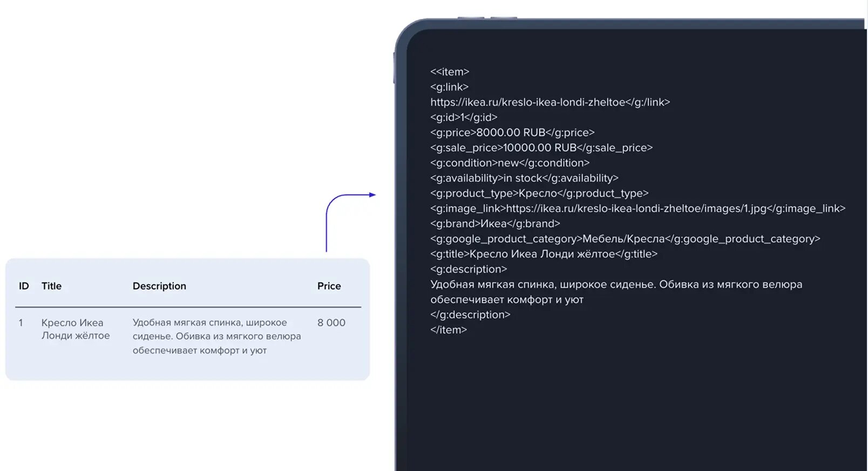This screenshot has height=471, width=868.
Task: Click the g:id line in code
Action: 464,117
